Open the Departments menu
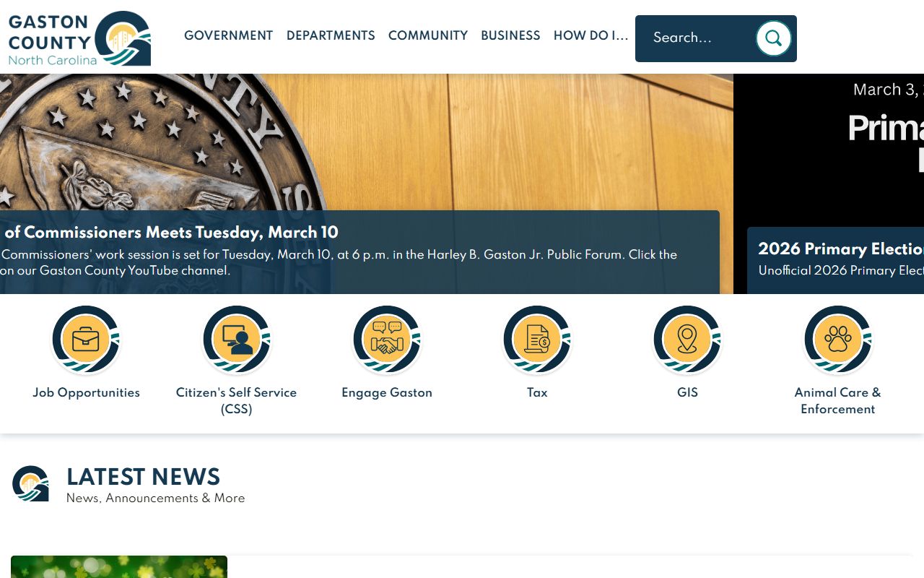This screenshot has width=924, height=578. pos(331,35)
